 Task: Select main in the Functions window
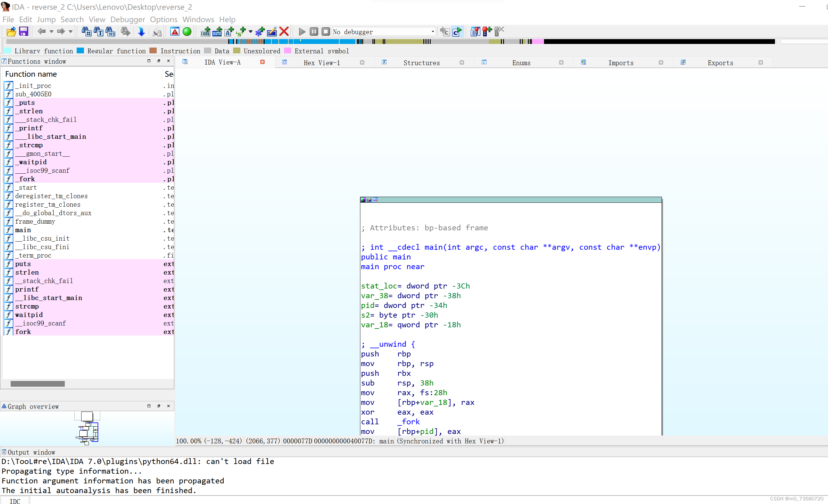pyautogui.click(x=23, y=230)
